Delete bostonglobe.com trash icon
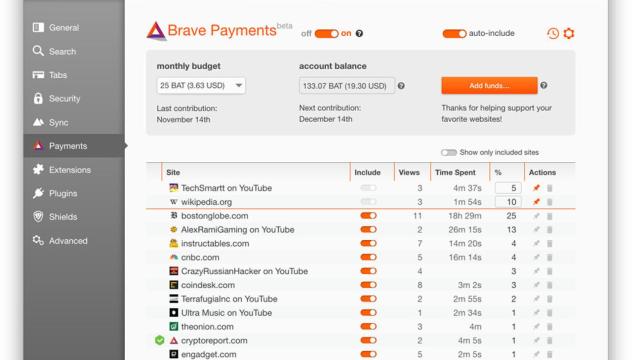The height and width of the screenshot is (360, 640). coord(550,216)
